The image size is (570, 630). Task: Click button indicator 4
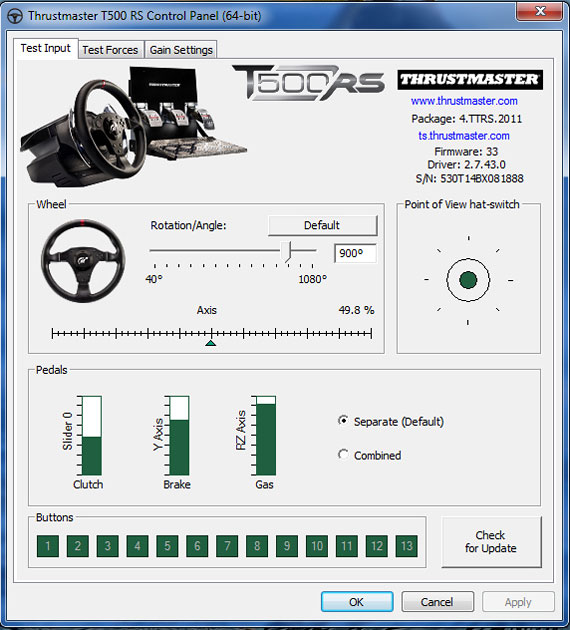pyautogui.click(x=137, y=546)
